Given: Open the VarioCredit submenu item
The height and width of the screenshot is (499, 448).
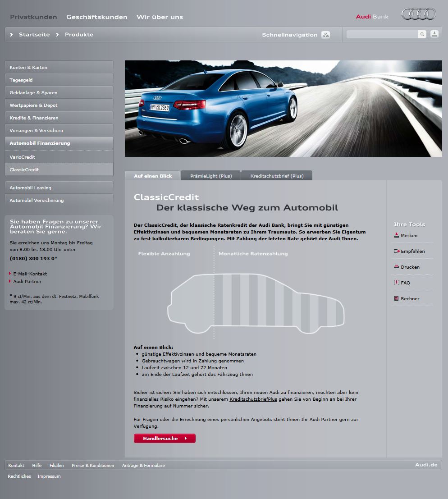Looking at the screenshot, I should (x=59, y=157).
